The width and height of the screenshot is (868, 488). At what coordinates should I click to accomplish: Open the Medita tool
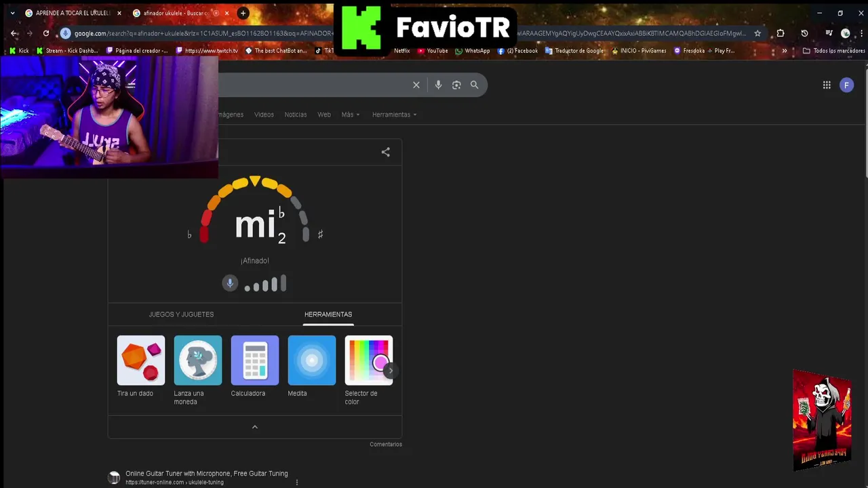click(311, 367)
